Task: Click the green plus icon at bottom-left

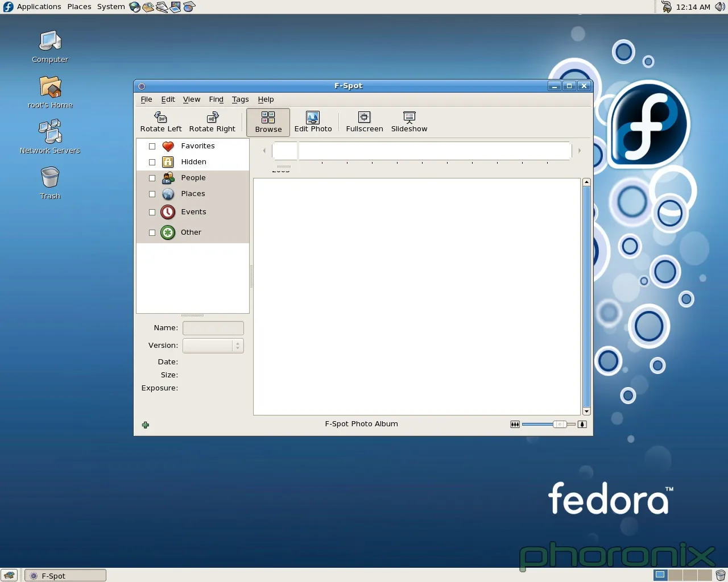Action: point(146,425)
